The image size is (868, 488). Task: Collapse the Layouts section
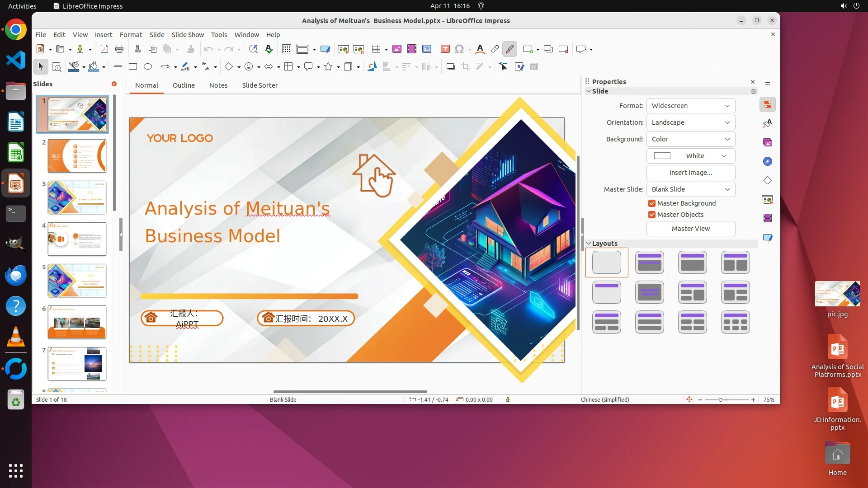[589, 244]
